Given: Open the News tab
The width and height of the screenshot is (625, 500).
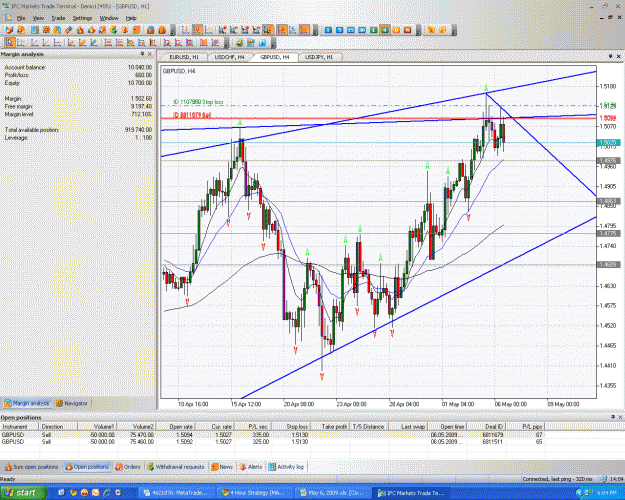Looking at the screenshot, I should point(222,467).
